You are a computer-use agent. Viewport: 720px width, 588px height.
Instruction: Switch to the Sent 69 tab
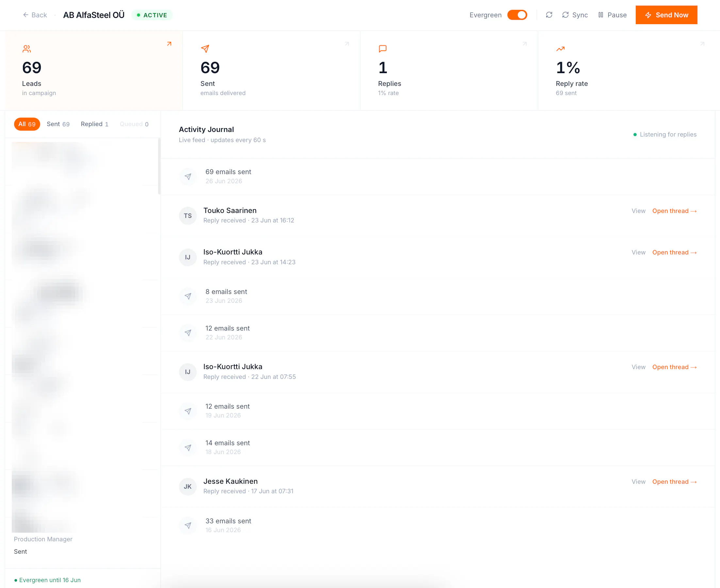(x=58, y=124)
